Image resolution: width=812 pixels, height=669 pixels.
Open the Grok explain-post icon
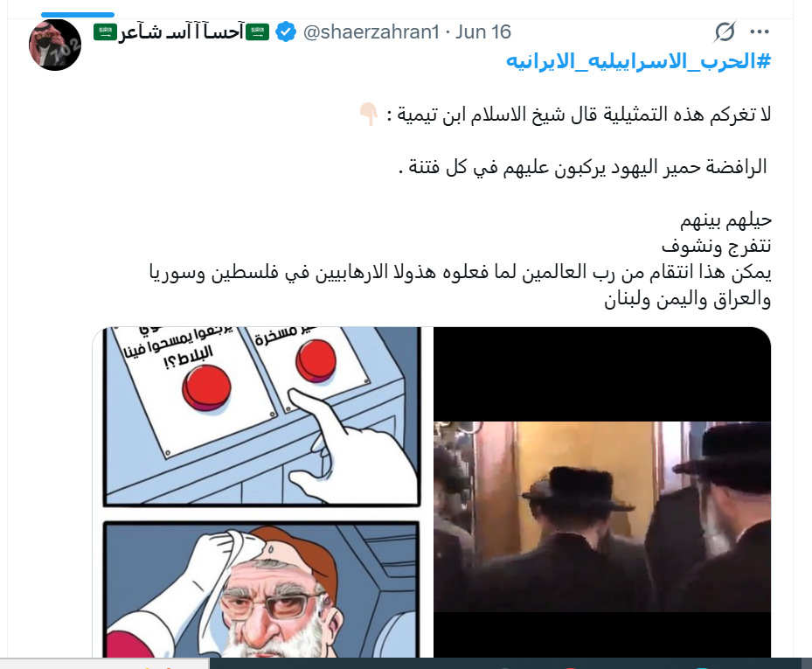[725, 32]
